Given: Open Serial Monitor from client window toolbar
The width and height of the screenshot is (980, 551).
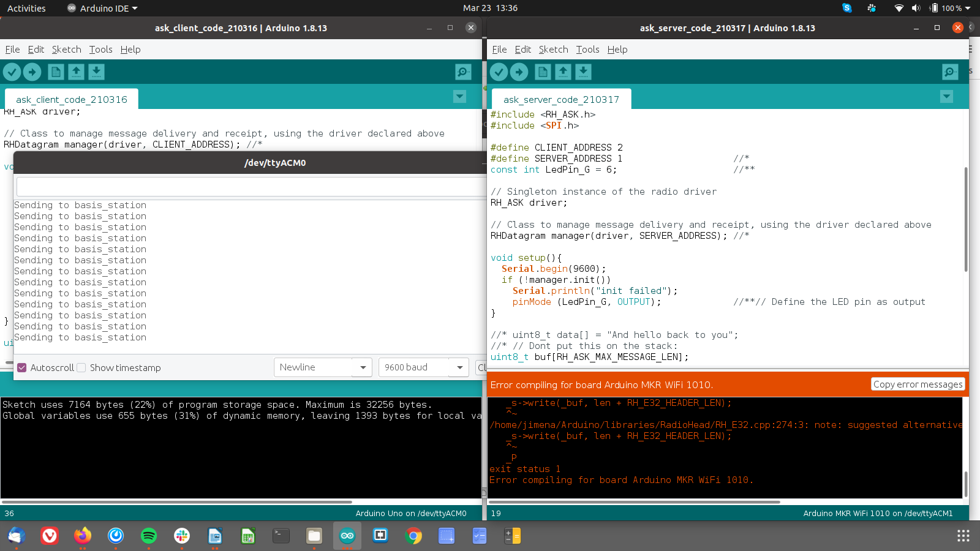Looking at the screenshot, I should click(464, 72).
